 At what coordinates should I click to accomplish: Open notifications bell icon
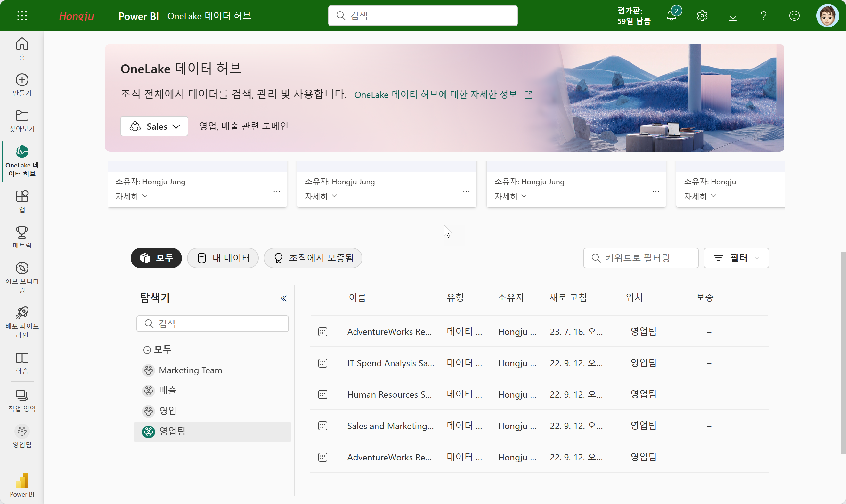[671, 16]
